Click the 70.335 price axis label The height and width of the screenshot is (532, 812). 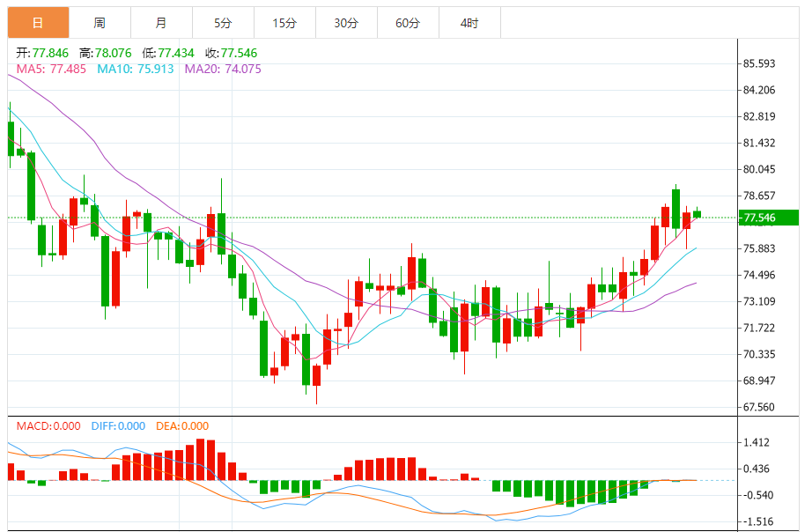pos(759,354)
